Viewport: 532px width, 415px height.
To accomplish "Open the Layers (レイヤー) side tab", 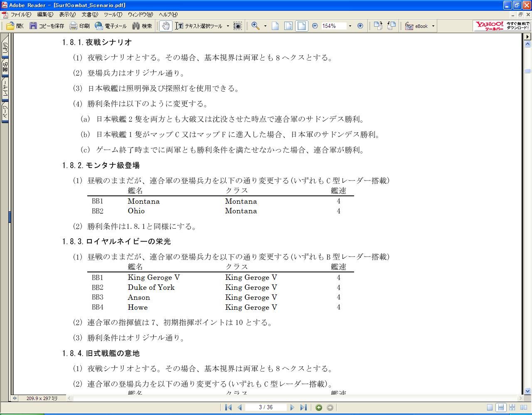I will [5, 89].
